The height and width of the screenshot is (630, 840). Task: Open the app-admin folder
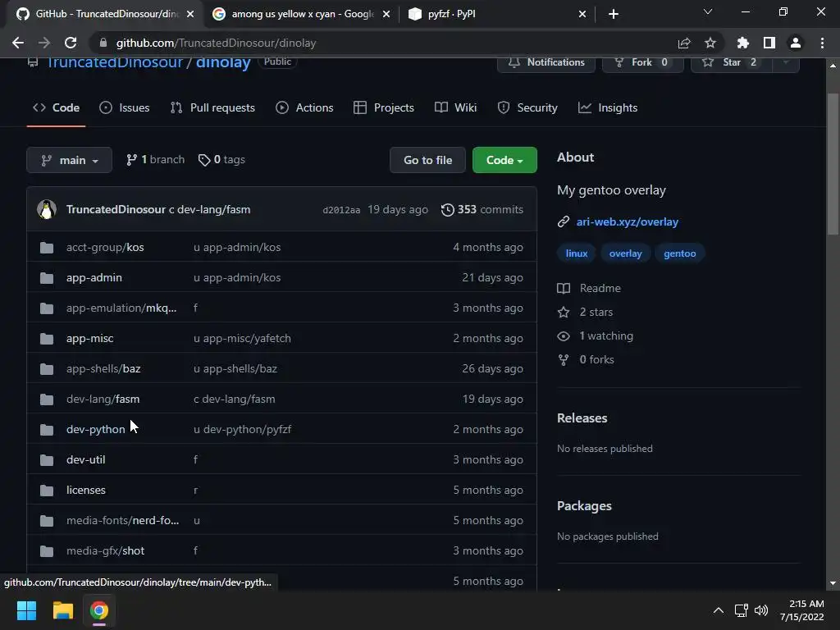(94, 277)
